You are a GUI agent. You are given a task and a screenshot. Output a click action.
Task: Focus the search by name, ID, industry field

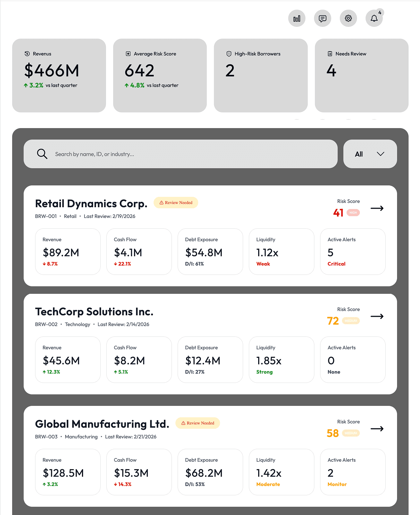(180, 154)
